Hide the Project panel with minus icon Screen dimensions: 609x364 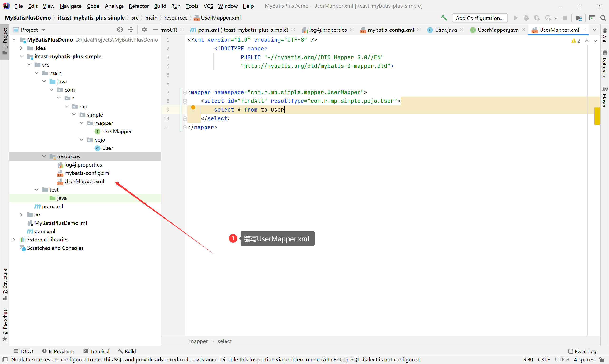point(155,30)
